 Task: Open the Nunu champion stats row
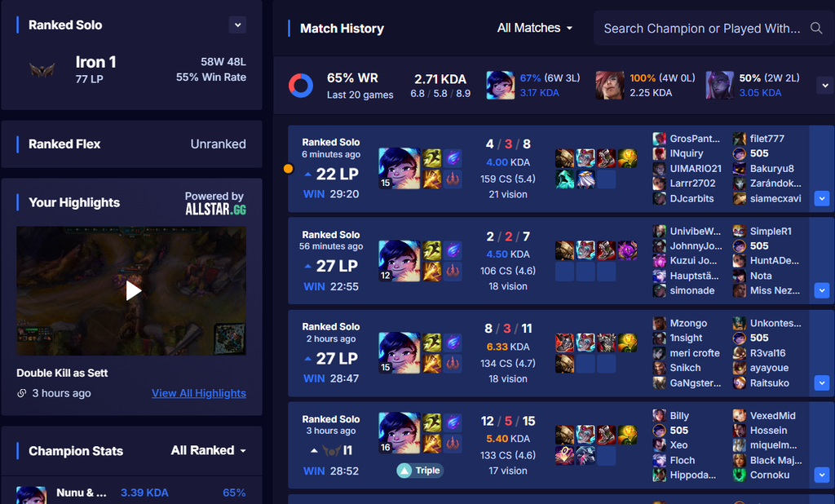131,493
